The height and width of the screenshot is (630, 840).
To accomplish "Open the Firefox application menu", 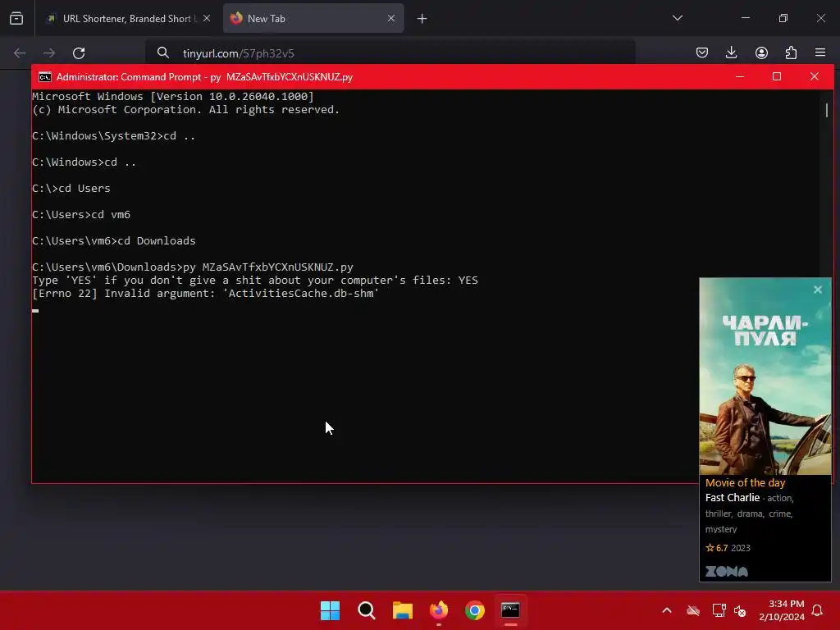I will [820, 52].
